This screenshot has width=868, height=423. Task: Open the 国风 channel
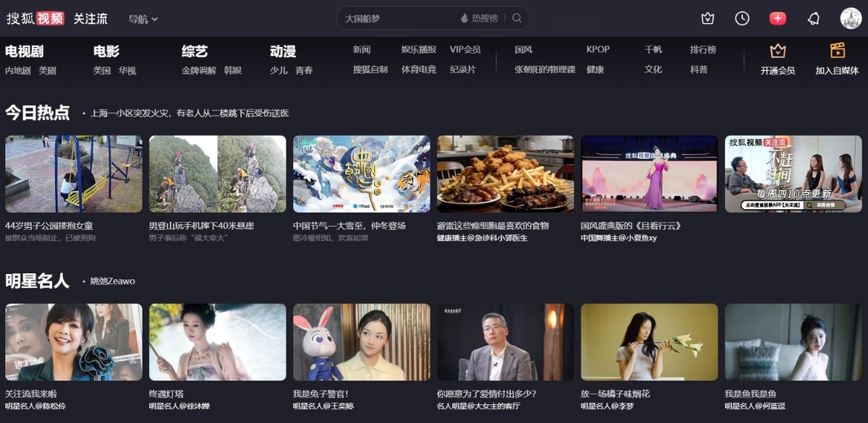point(524,50)
